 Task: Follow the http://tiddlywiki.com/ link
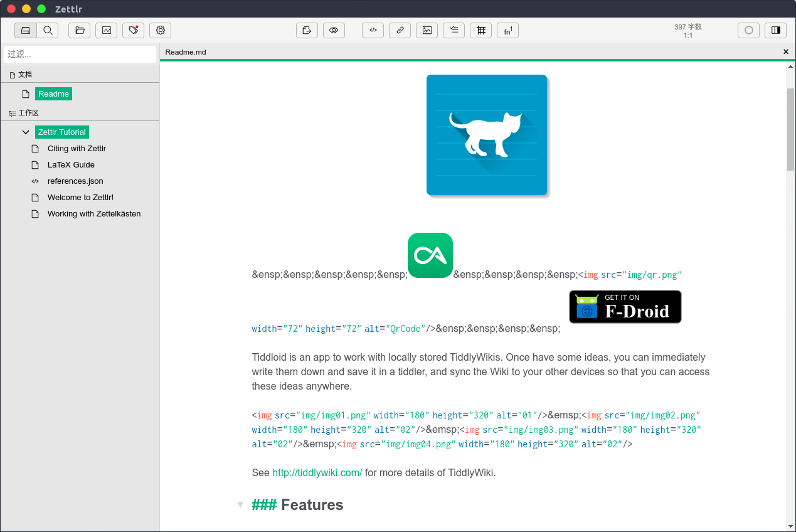(317, 472)
